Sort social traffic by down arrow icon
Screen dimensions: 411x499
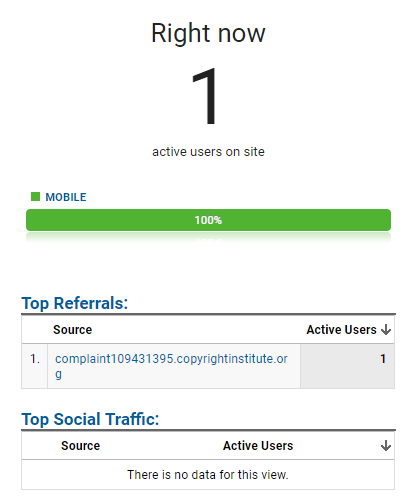pyautogui.click(x=386, y=446)
